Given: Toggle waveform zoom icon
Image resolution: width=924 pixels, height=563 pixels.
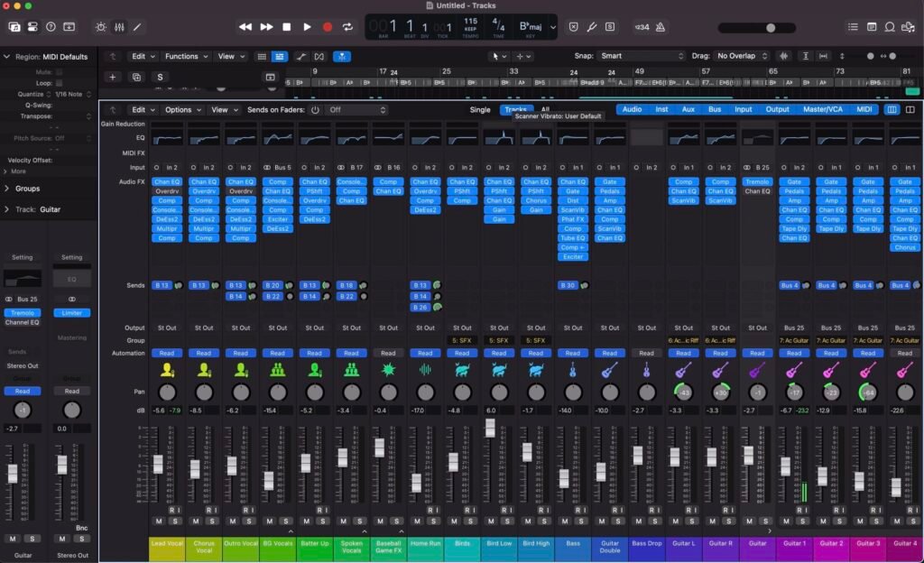Looking at the screenshot, I should tap(784, 56).
